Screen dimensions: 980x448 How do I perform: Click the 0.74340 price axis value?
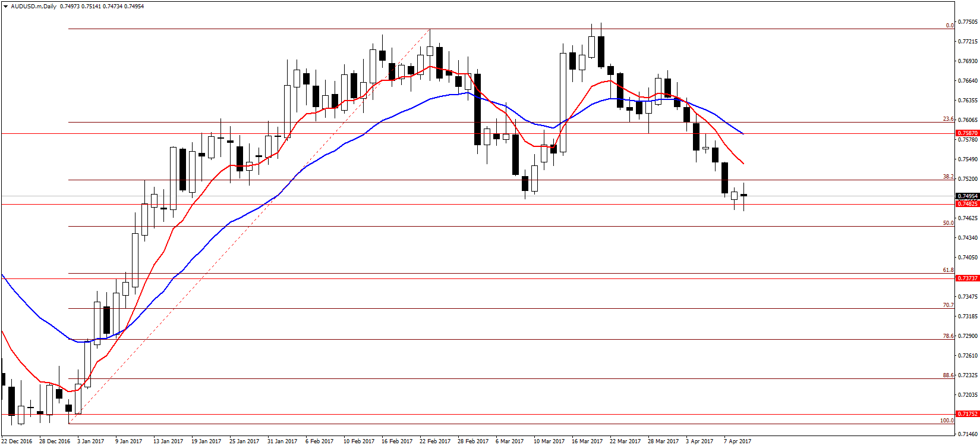pos(968,238)
